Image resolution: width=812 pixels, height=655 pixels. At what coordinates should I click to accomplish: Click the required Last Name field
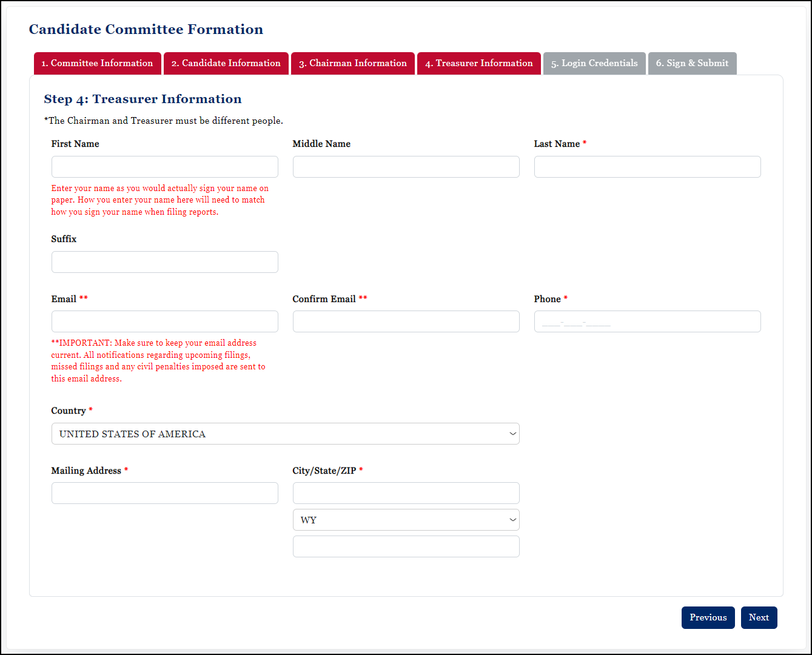[x=647, y=167]
